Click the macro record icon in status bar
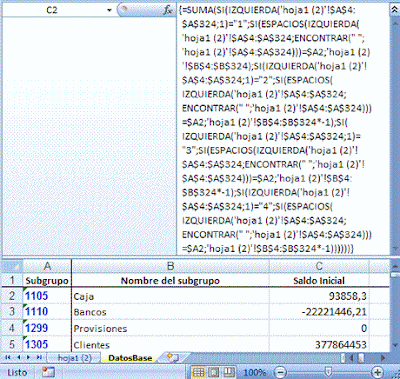This screenshot has width=400, height=379. pyautogui.click(x=49, y=372)
